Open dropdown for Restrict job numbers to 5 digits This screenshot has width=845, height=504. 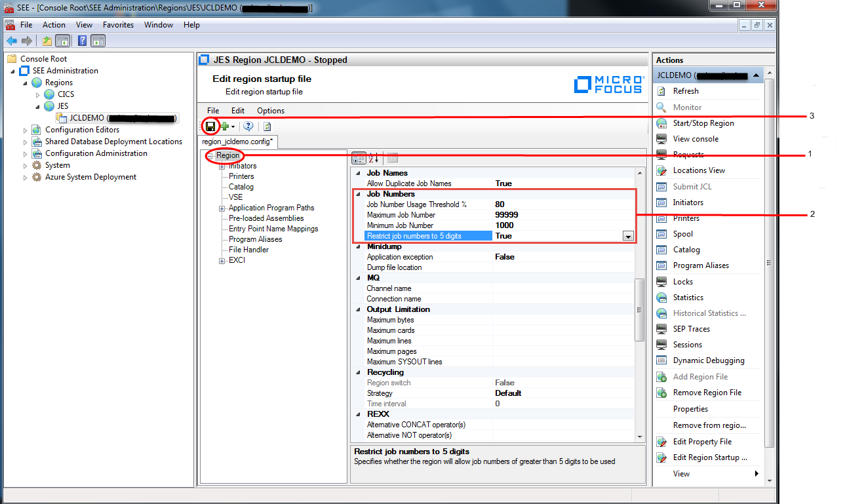pos(628,236)
